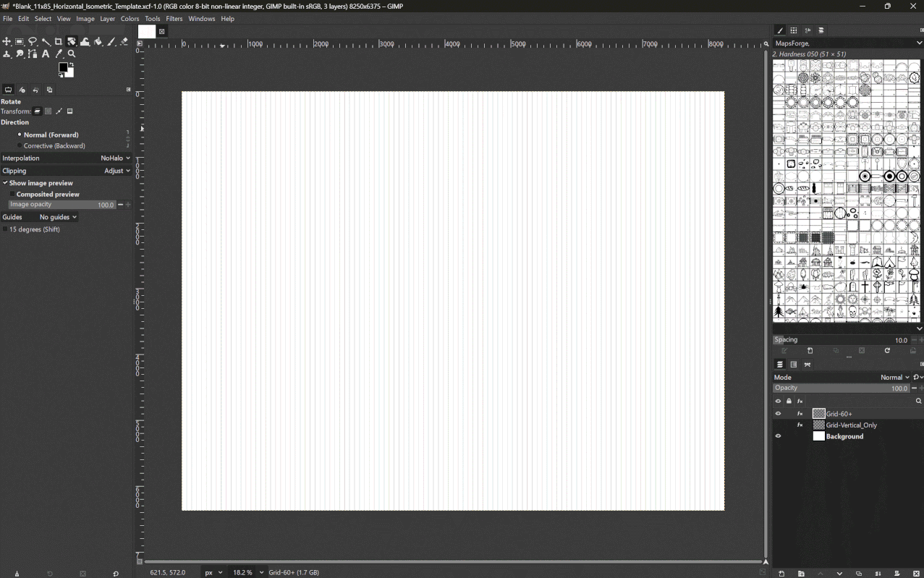Viewport: 924px width, 578px height.
Task: Click the Eraser tool
Action: 124,42
